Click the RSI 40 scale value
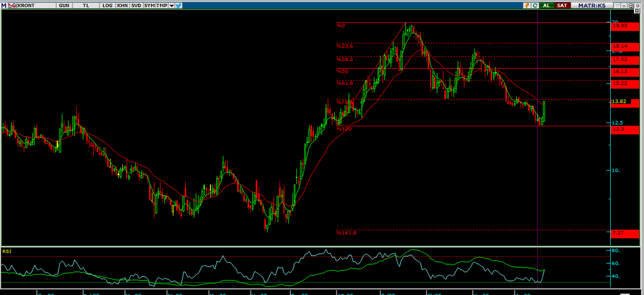Screen dimensions: 644x295 click(615, 276)
